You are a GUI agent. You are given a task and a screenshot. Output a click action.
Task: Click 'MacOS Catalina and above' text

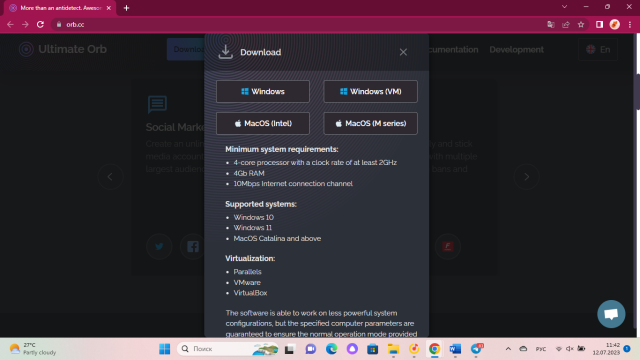277,238
